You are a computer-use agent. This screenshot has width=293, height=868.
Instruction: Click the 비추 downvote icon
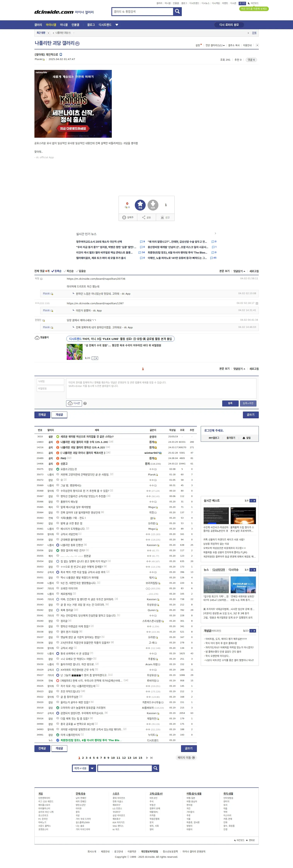pos(153,205)
